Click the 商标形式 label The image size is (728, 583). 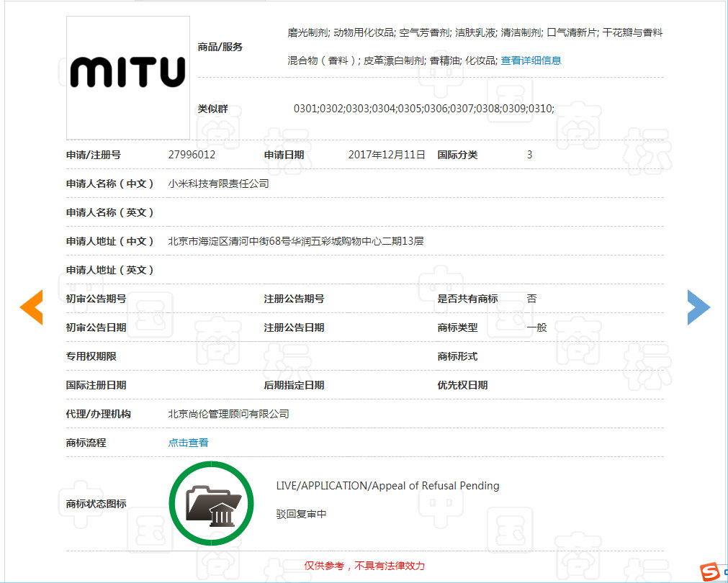click(457, 356)
